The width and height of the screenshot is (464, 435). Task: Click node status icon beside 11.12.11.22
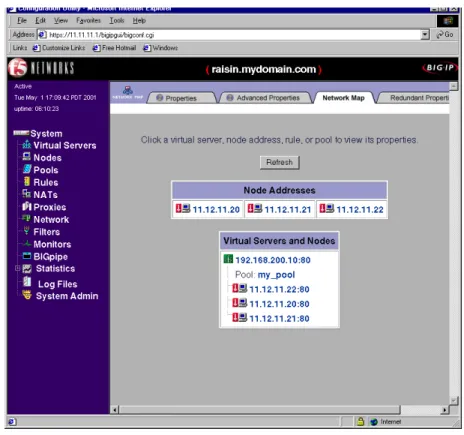327,209
